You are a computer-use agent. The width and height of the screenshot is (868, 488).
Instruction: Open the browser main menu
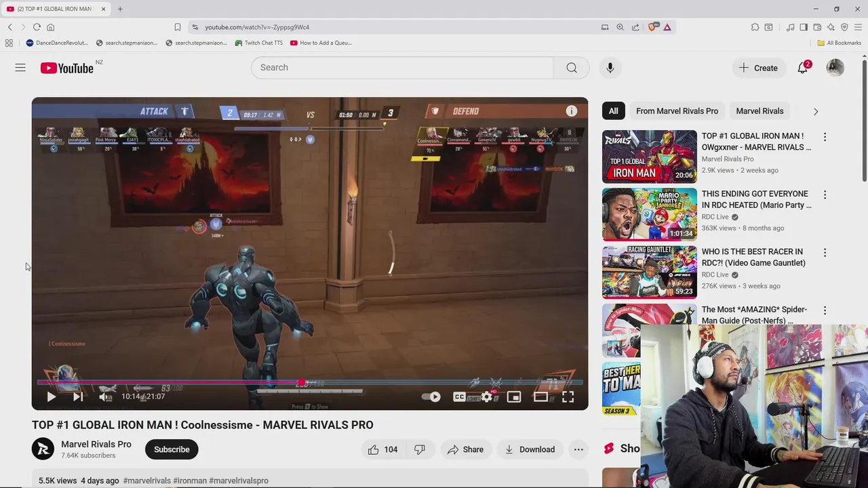(858, 27)
